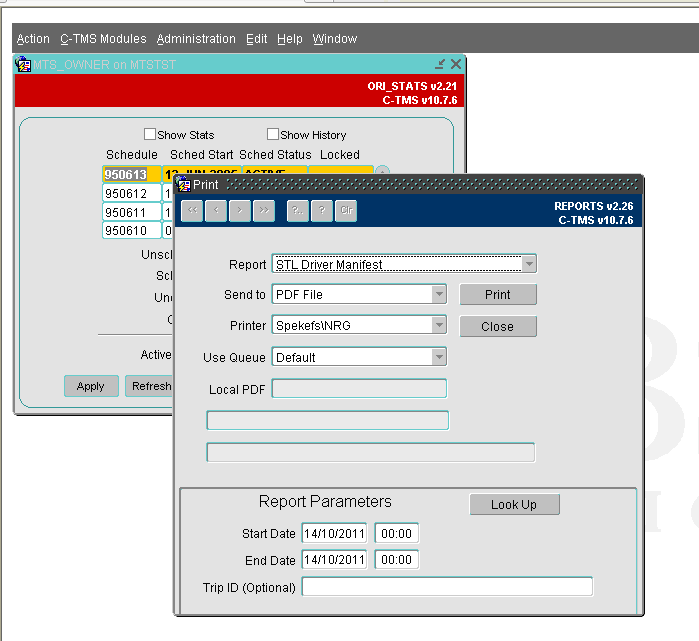Click the End Date field
Viewport: 699px width, 641px height.
coord(334,559)
